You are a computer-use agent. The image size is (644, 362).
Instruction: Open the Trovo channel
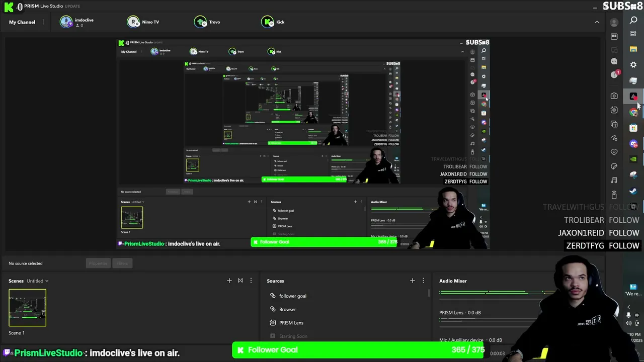tap(207, 22)
